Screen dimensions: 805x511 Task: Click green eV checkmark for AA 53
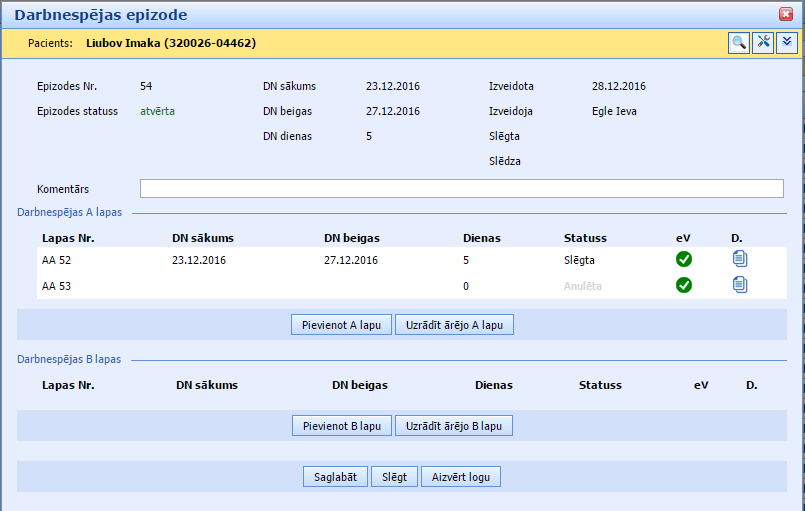click(x=684, y=285)
